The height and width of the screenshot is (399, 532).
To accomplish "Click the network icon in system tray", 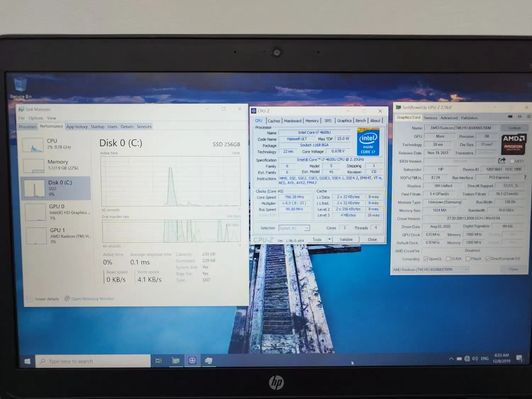I will 467,359.
